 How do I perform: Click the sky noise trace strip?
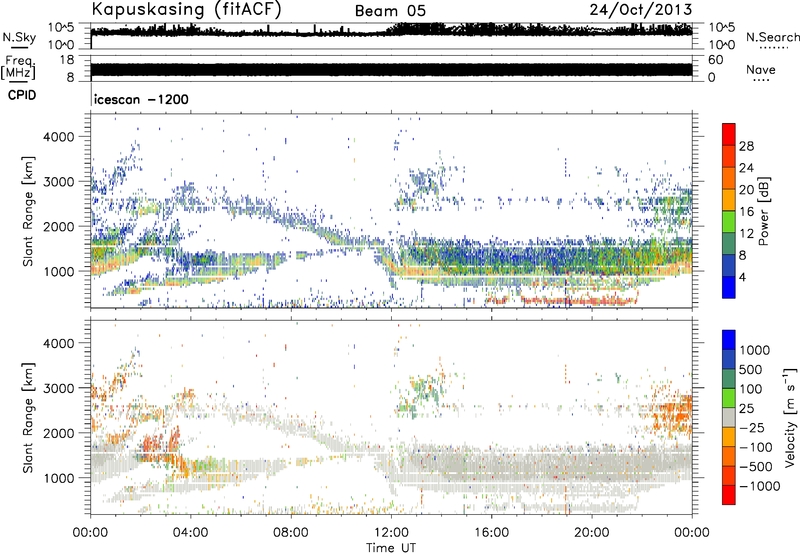tap(391, 32)
